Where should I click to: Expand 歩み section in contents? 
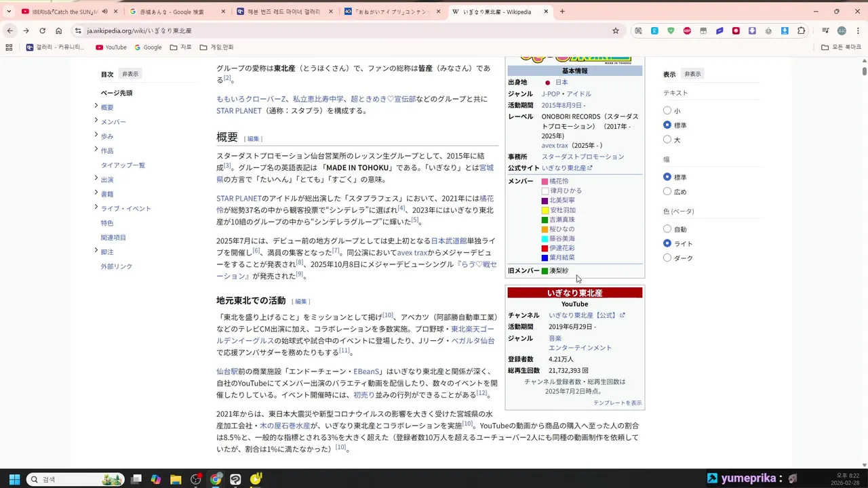tap(96, 136)
